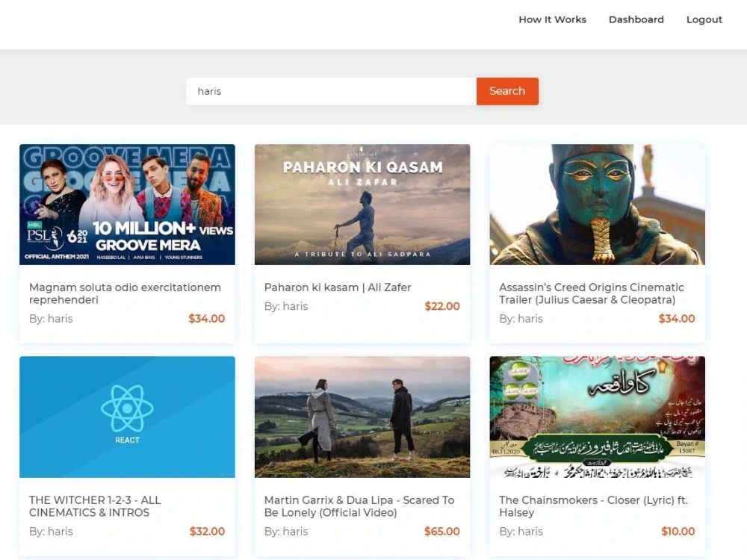Click the $10.00 price
The height and width of the screenshot is (560, 747).
tap(678, 532)
